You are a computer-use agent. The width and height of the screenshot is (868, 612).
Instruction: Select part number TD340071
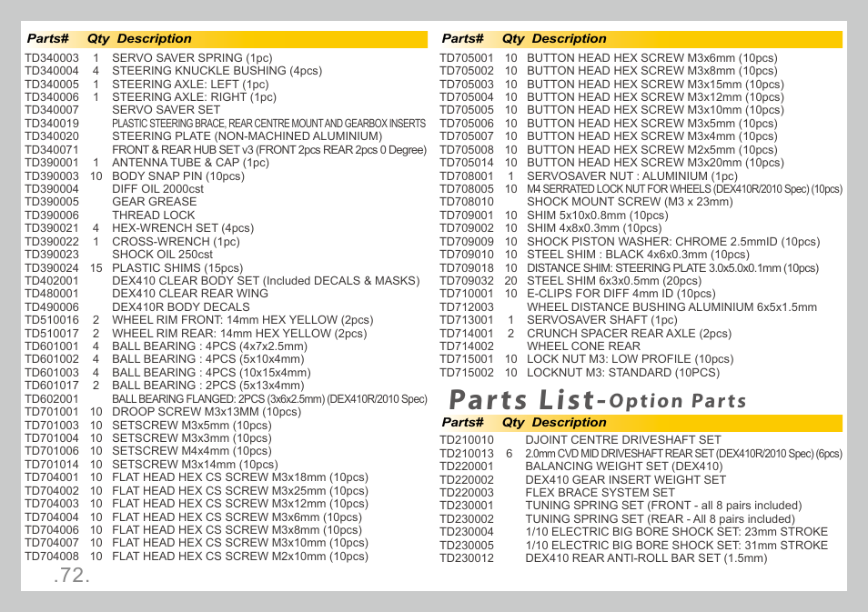coord(52,149)
